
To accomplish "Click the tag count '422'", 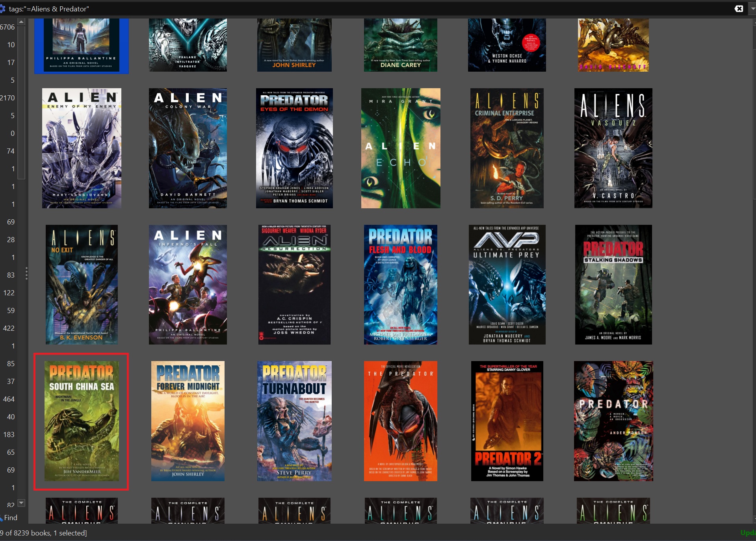I will tap(9, 328).
